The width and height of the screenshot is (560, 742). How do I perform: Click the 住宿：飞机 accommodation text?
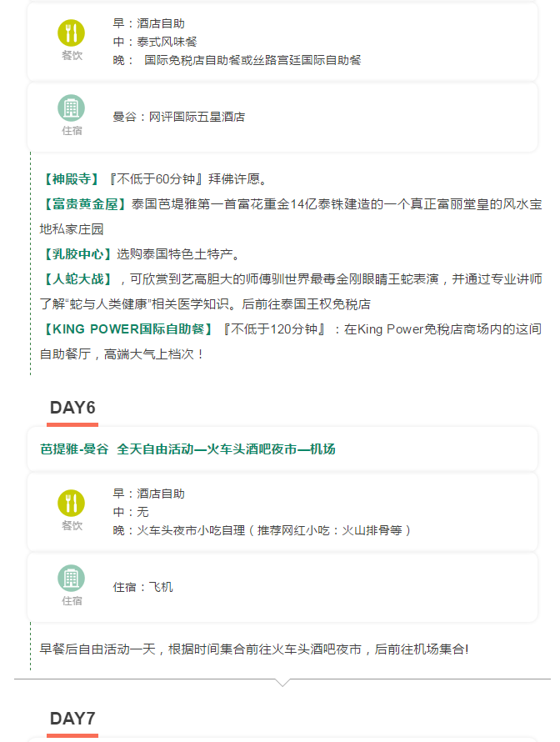pos(143,587)
